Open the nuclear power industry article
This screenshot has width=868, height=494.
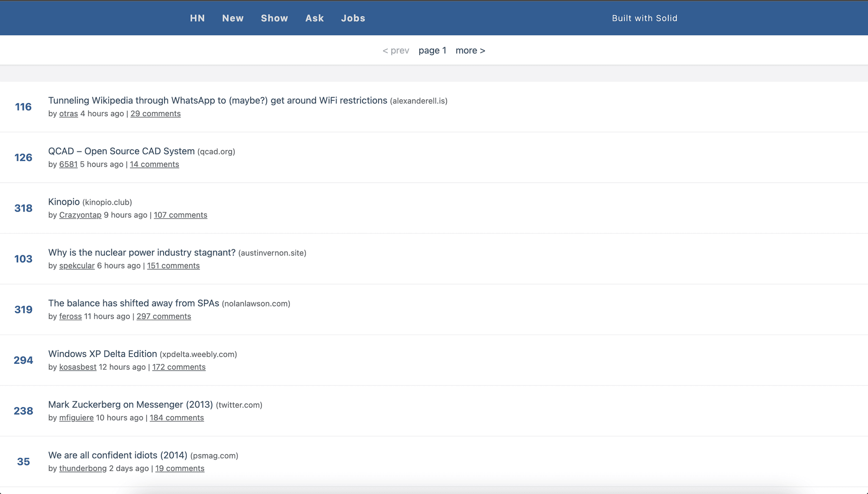[x=142, y=252]
